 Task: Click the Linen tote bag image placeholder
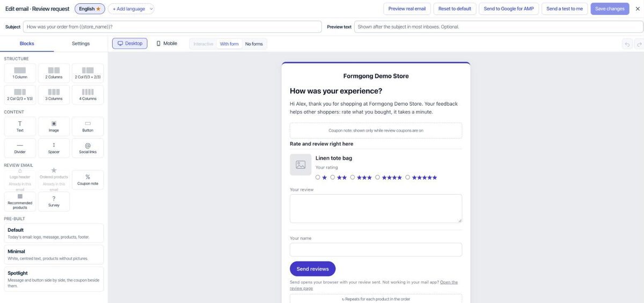click(301, 165)
